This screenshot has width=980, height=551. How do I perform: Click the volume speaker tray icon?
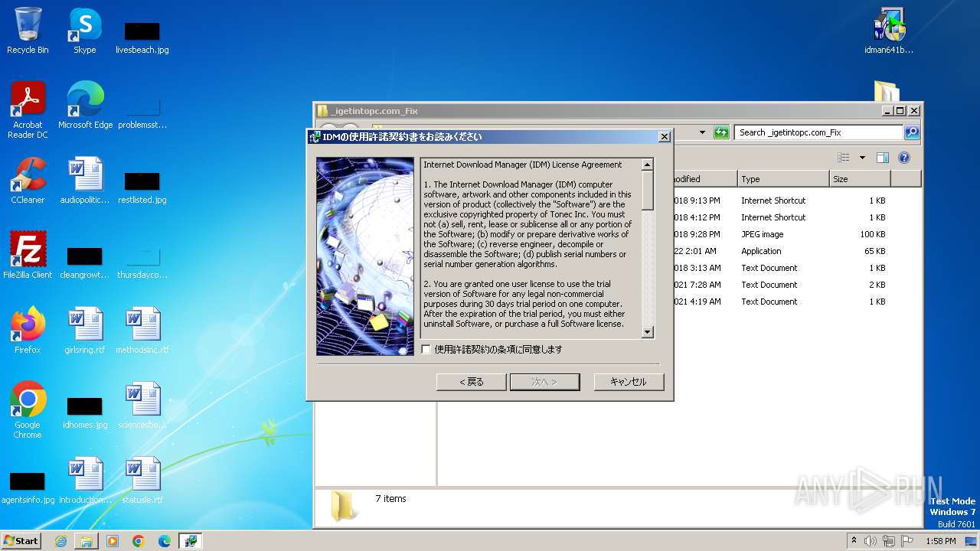[871, 541]
